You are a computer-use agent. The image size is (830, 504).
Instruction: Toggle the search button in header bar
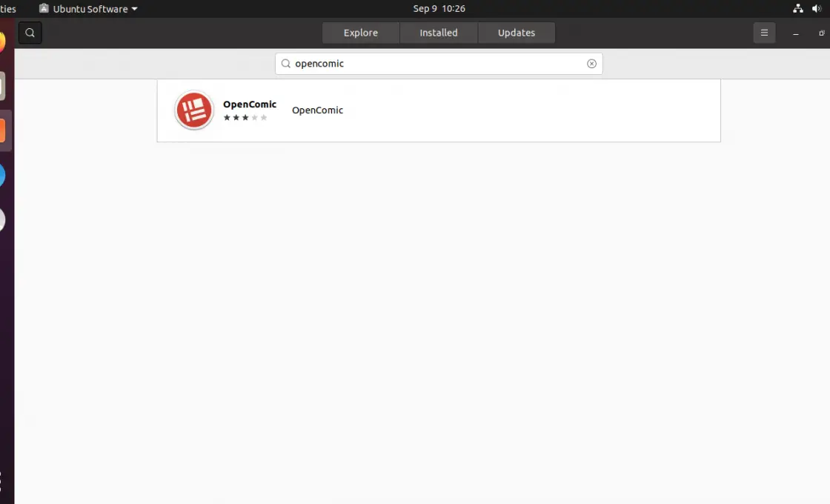tap(30, 33)
